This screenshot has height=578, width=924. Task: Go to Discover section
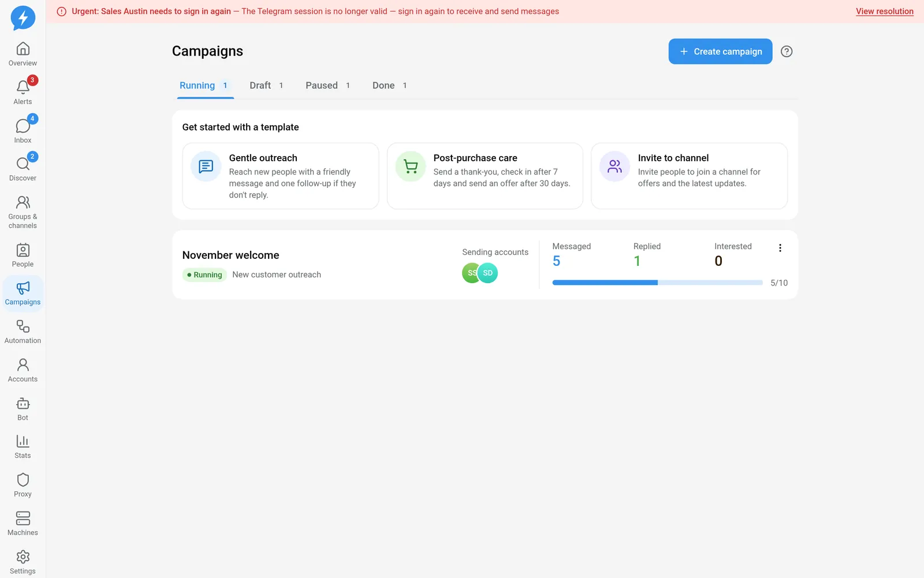pos(23,169)
